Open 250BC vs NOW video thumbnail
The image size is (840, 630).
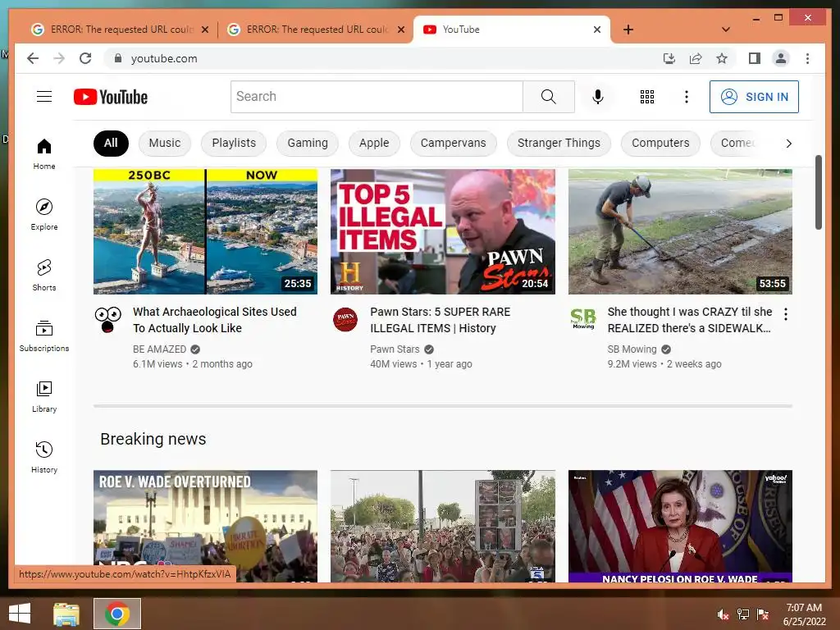tap(205, 231)
